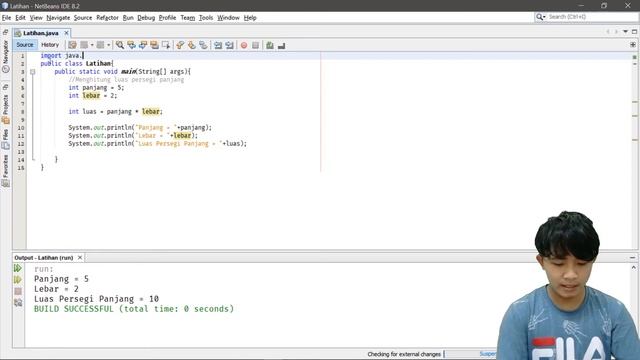Open the Help menu
Image resolution: width=640 pixels, height=360 pixels.
pos(250,18)
